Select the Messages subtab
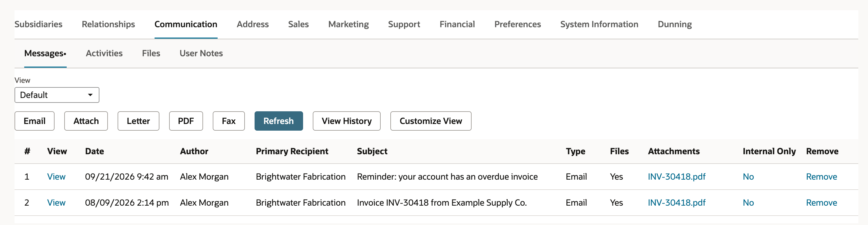This screenshot has height=225, width=868. coord(45,53)
